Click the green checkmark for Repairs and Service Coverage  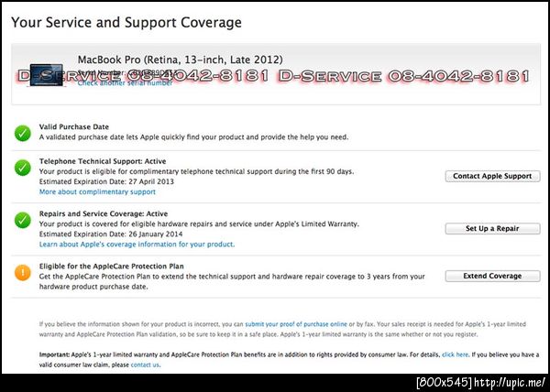tap(23, 221)
